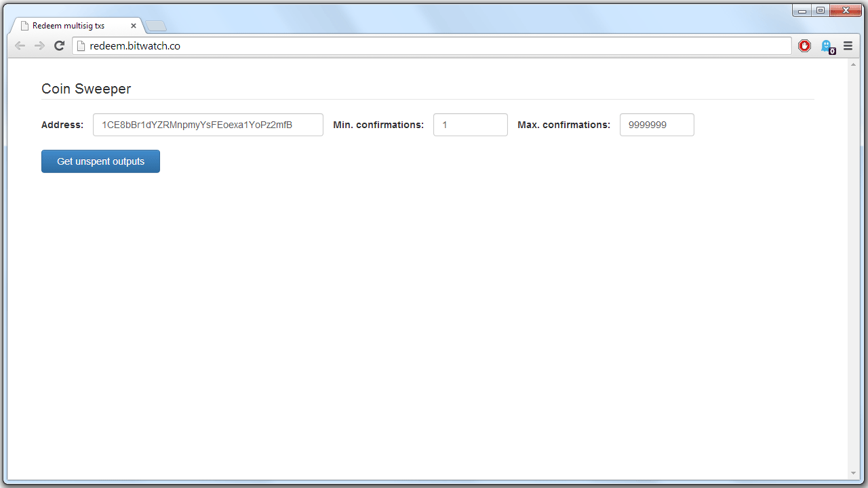The height and width of the screenshot is (488, 868).
Task: Open a new blank tab
Action: [x=156, y=26]
